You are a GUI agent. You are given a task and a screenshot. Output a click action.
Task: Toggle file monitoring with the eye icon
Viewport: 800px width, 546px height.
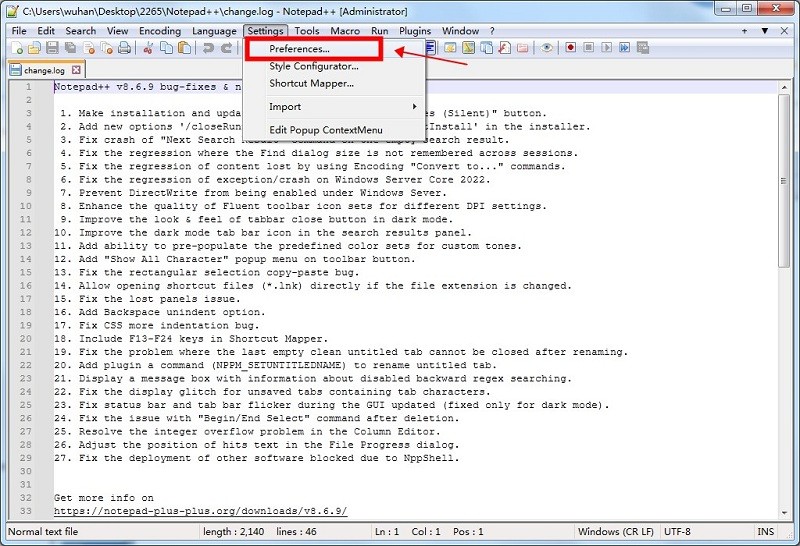tap(546, 48)
